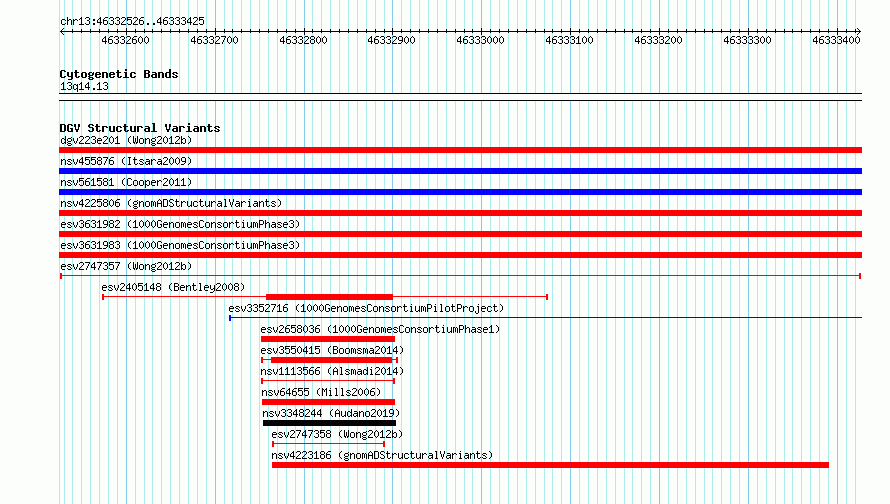Click the chr13:46332526..46333425 region label
Viewport: 890px width, 504px height.
click(x=132, y=21)
